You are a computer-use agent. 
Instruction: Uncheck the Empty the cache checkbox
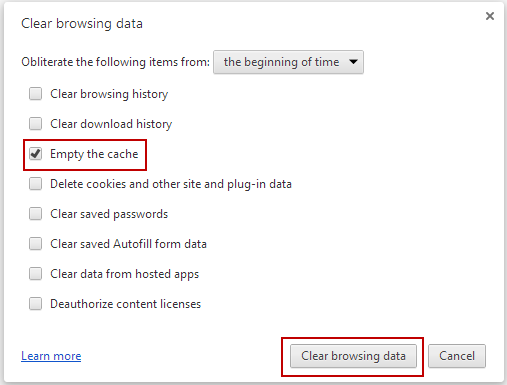[x=35, y=154]
